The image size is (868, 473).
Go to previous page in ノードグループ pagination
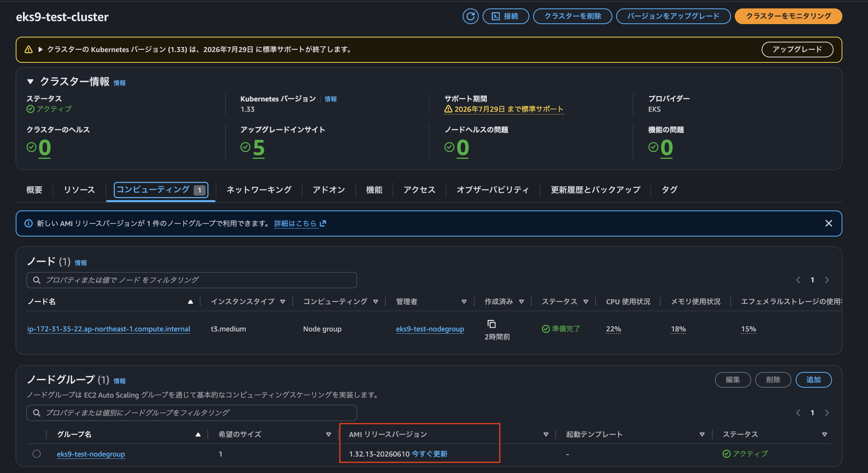tap(798, 413)
